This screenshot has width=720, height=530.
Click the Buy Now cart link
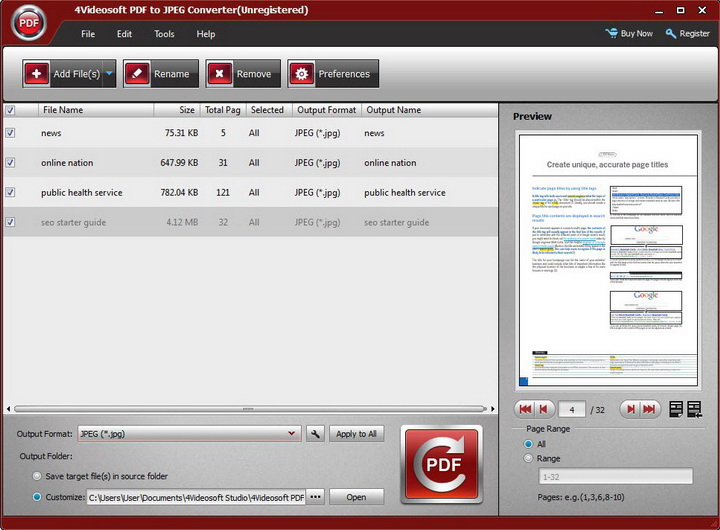629,34
